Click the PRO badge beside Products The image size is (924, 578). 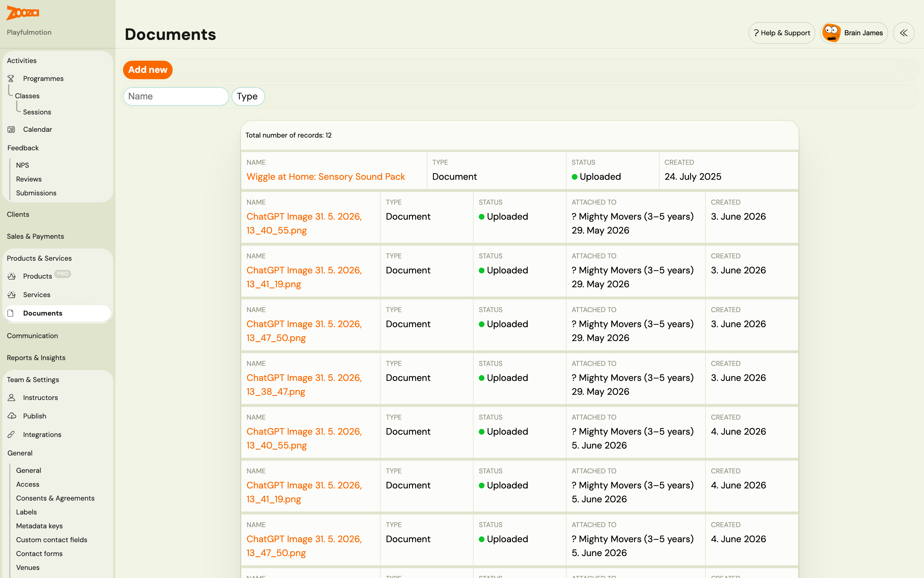click(x=63, y=274)
